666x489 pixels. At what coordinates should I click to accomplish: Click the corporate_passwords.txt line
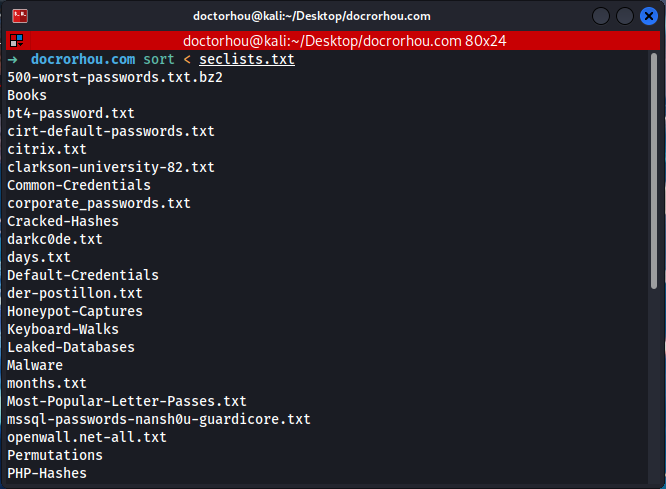(x=99, y=203)
